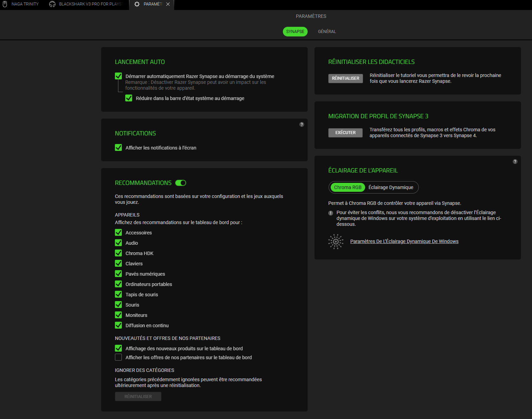532x419 pixels.
Task: Open the help icon in Éclairage de l'appareil panel
Action: (x=515, y=162)
